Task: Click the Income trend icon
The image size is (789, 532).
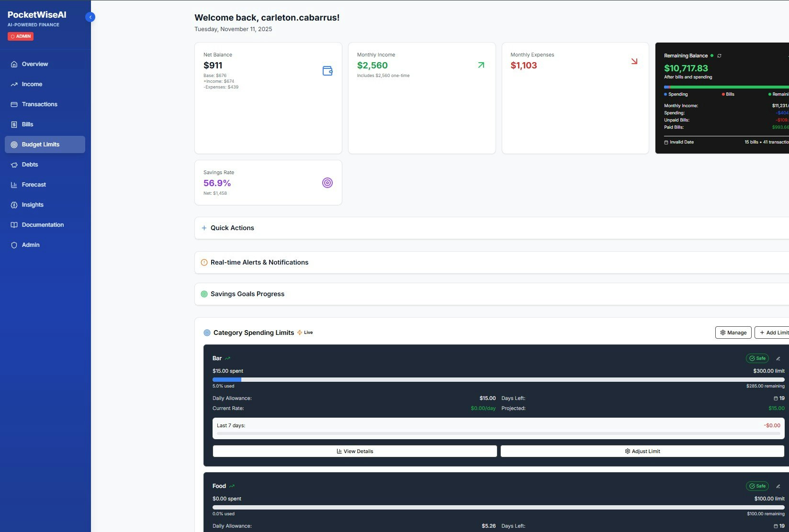Action: tap(14, 84)
